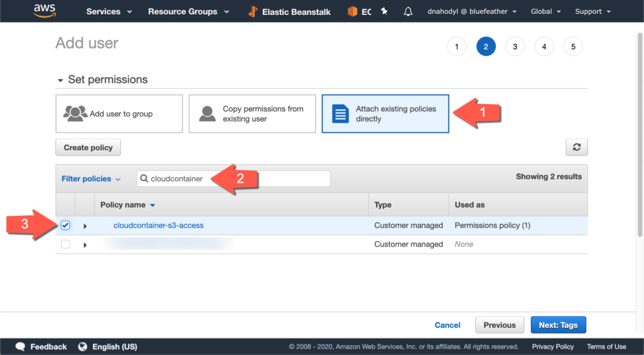Refresh the policy list
The width and height of the screenshot is (644, 355).
(576, 147)
